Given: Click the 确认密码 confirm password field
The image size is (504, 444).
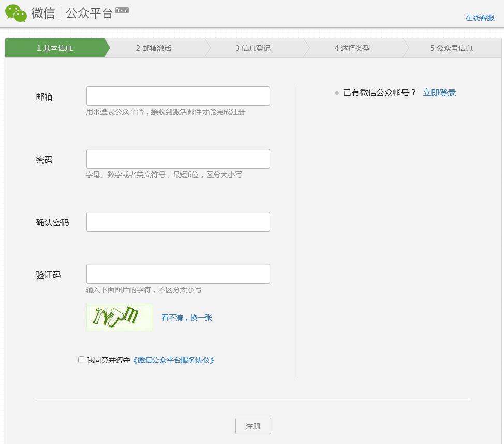Looking at the screenshot, I should pos(178,221).
